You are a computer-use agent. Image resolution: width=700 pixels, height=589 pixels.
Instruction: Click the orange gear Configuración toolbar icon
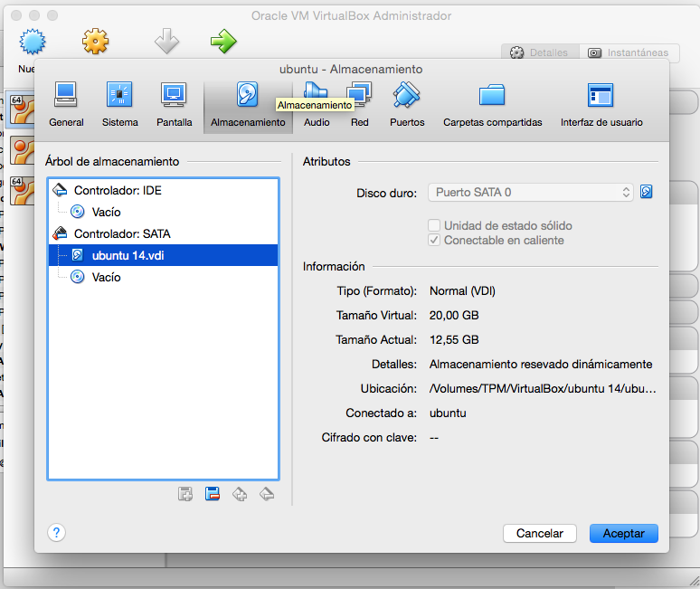pos(95,42)
